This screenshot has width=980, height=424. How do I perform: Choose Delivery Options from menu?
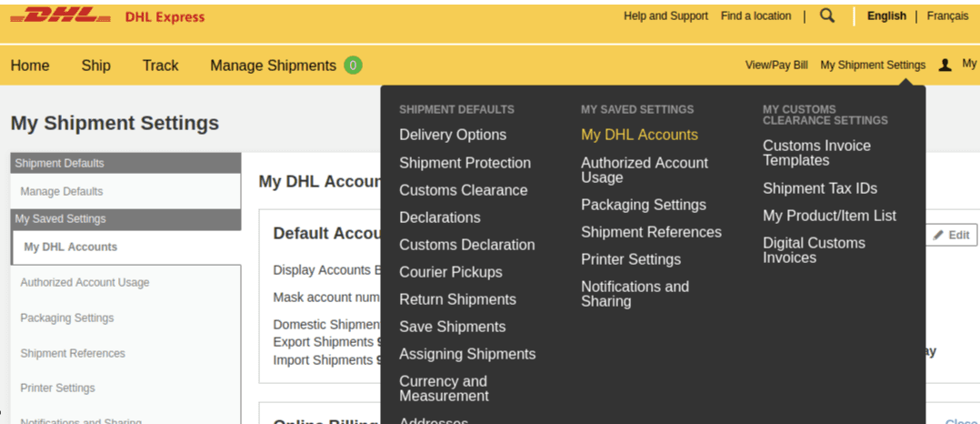coord(453,135)
